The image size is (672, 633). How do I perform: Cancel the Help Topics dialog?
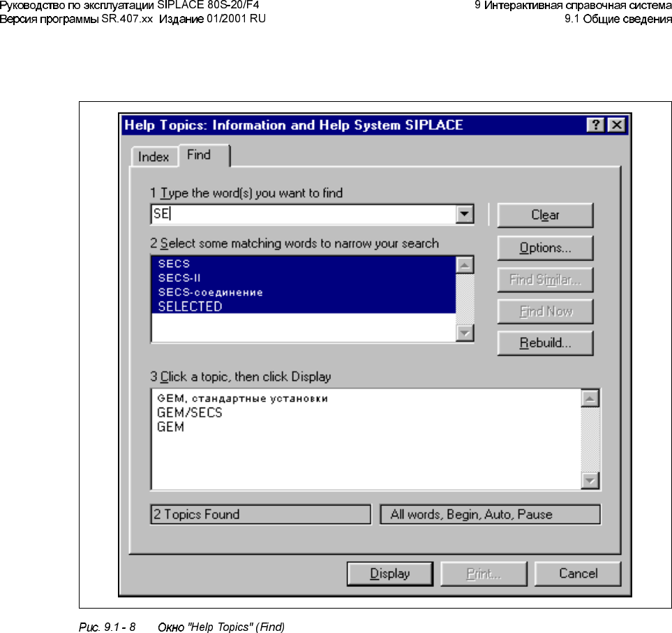pos(578,574)
